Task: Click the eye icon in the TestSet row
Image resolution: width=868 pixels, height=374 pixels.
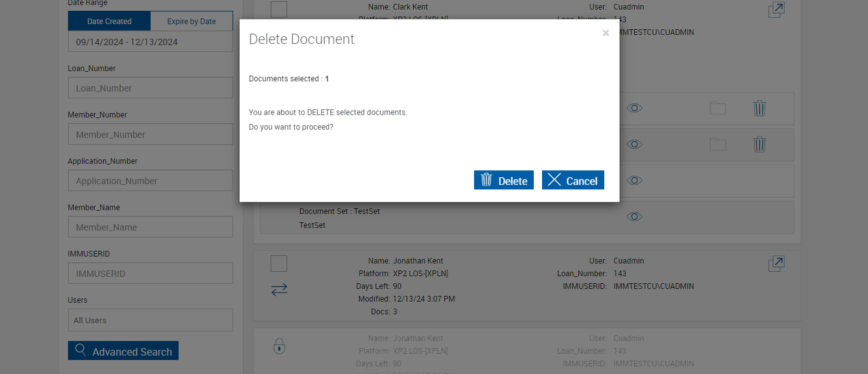Action: [634, 217]
